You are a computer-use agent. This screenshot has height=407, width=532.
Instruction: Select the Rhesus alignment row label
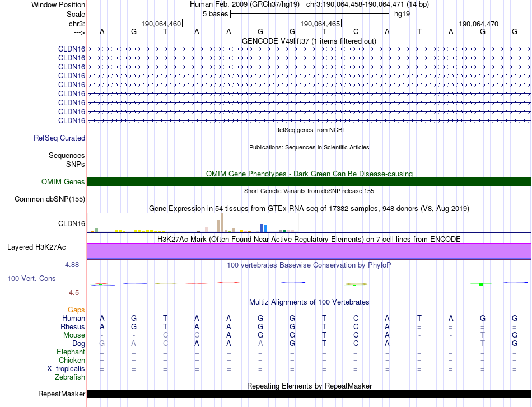pos(73,326)
